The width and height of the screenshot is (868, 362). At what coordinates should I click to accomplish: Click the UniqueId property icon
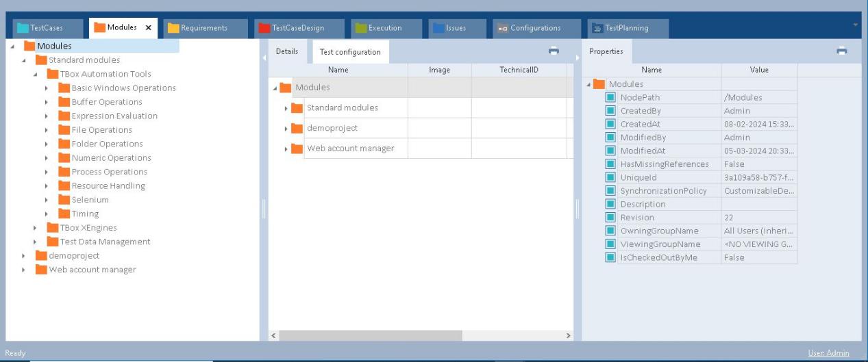pyautogui.click(x=610, y=177)
